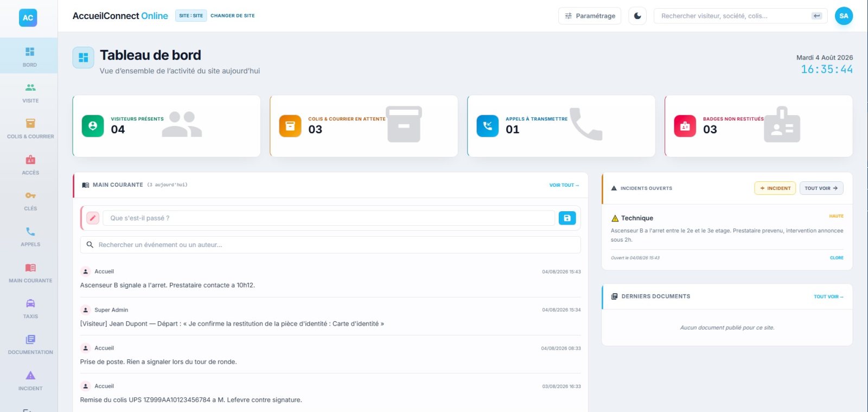Click Changer de site link
868x412 pixels.
click(x=232, y=16)
